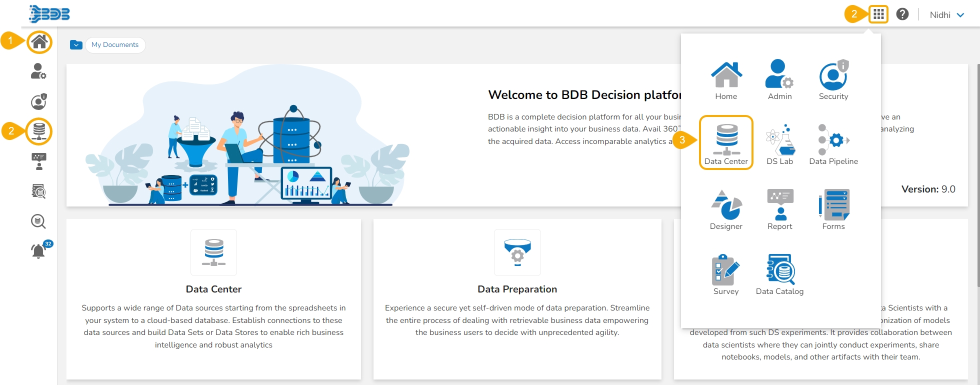Open the Designer app

[x=726, y=209]
